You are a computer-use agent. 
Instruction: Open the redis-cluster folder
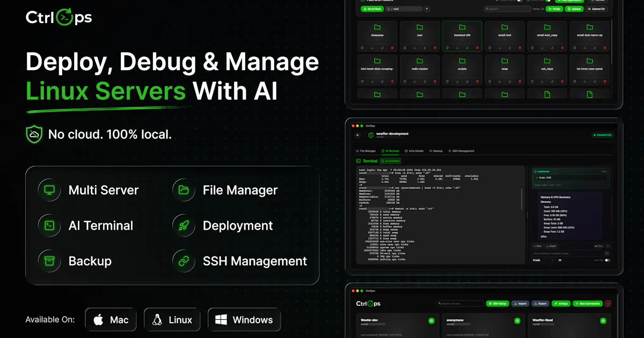(x=420, y=69)
